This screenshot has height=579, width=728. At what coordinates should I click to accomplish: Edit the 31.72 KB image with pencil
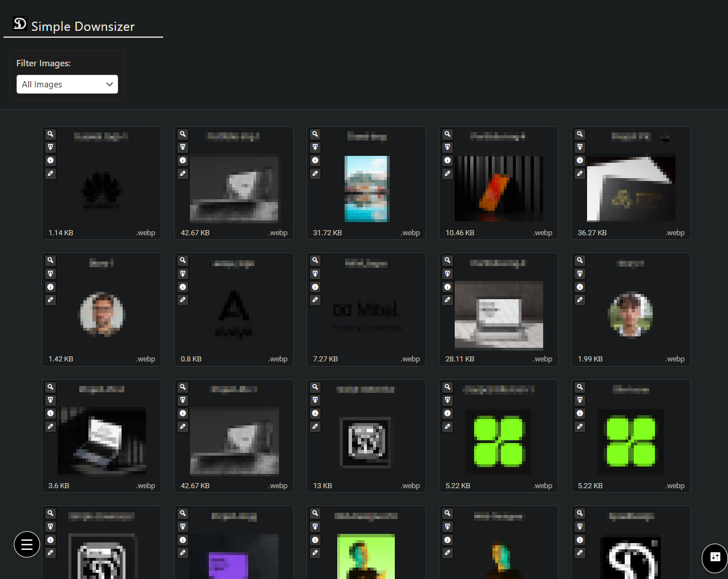coord(316,174)
